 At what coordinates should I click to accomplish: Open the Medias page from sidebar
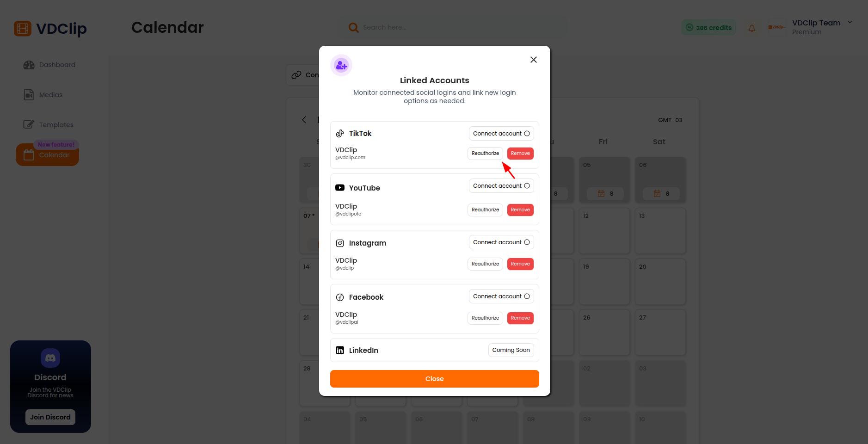[x=29, y=94]
